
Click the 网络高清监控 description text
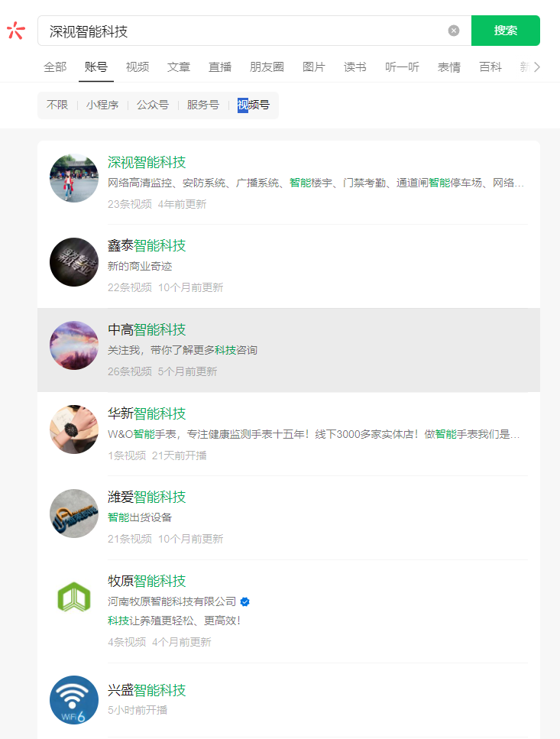(316, 183)
